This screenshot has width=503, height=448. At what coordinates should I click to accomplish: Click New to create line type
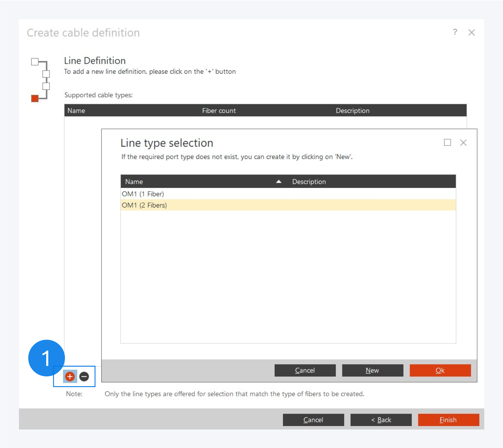pyautogui.click(x=372, y=370)
